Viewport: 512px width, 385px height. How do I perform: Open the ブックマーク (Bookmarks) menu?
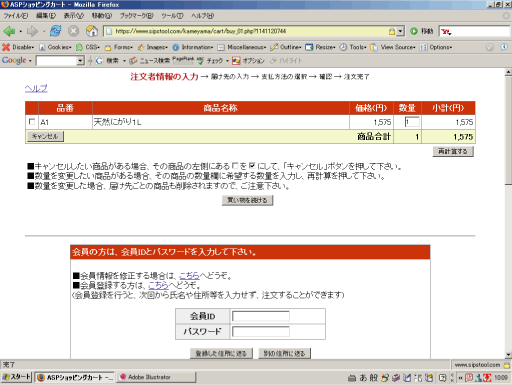coord(137,16)
